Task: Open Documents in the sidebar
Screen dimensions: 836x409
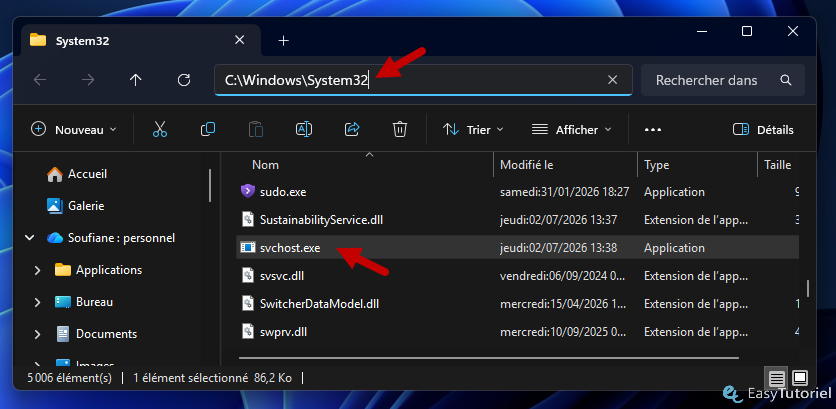Action: click(106, 334)
